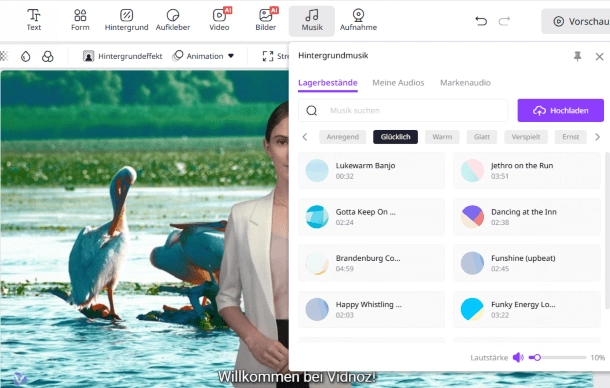Close the Hintergrundmusik panel
This screenshot has width=610, height=388.
tap(599, 57)
